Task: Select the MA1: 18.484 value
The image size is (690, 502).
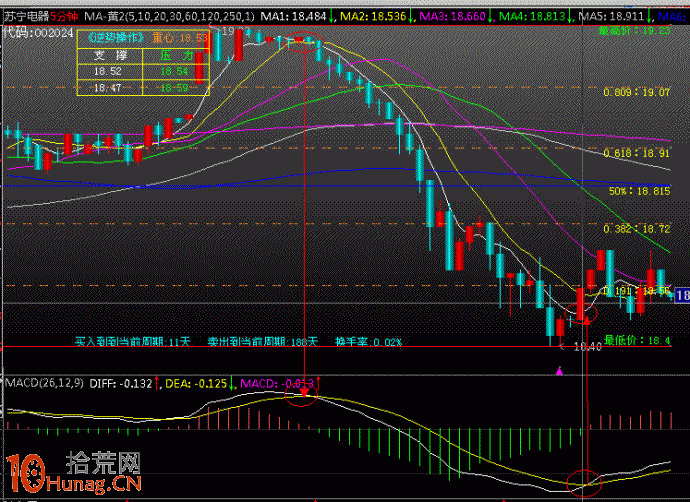Action: 293,17
